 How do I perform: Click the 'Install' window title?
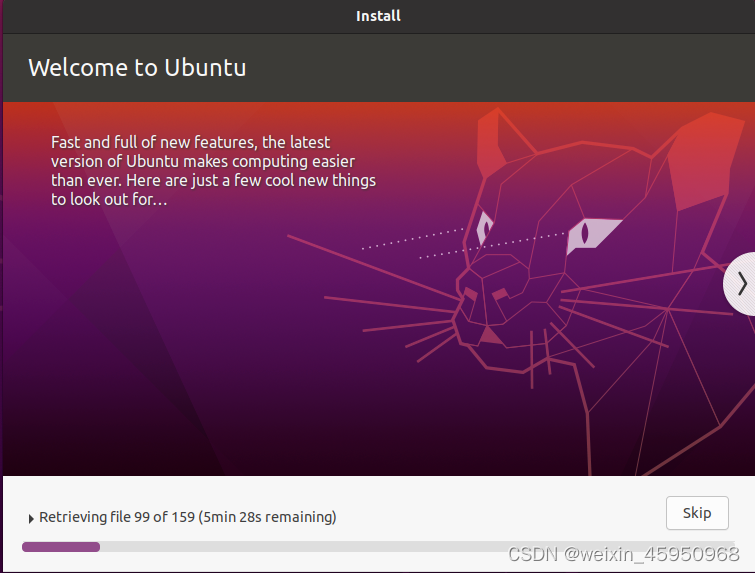click(378, 16)
